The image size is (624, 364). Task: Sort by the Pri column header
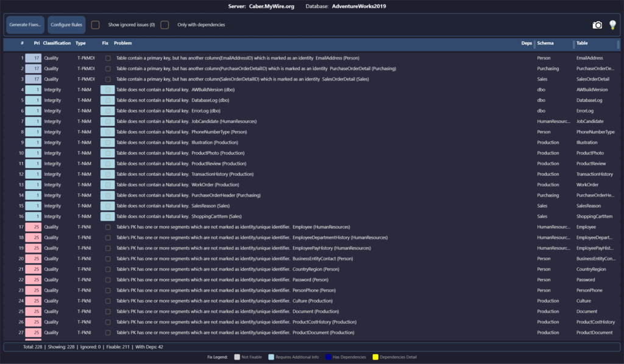[x=37, y=43]
